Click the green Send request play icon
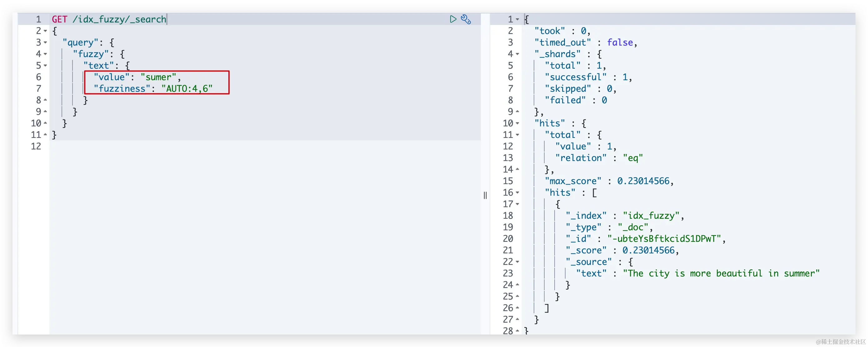The width and height of the screenshot is (868, 347). 453,19
